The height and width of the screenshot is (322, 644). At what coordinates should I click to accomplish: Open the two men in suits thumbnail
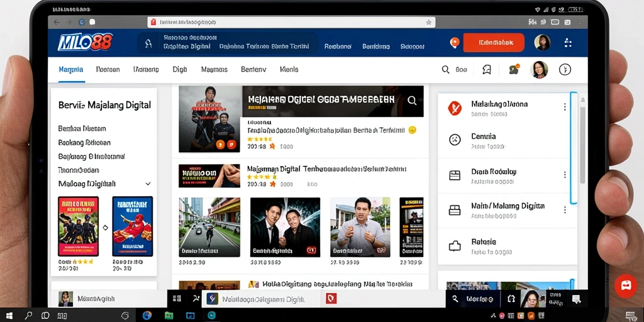click(x=285, y=227)
